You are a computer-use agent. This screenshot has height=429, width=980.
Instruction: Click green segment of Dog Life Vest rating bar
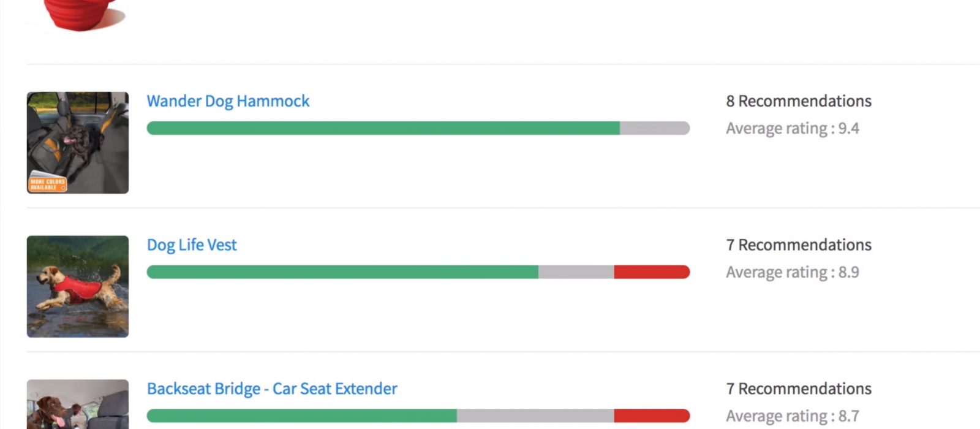tap(342, 272)
